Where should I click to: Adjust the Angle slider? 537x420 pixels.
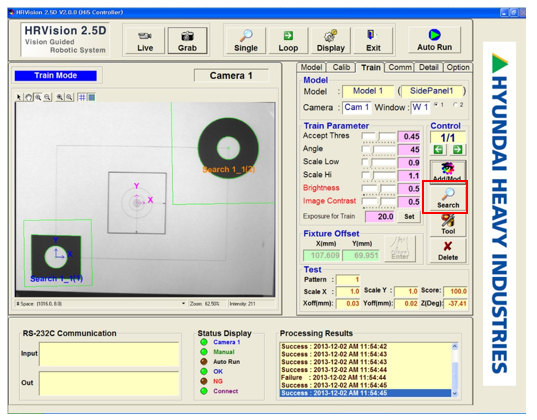click(378, 150)
